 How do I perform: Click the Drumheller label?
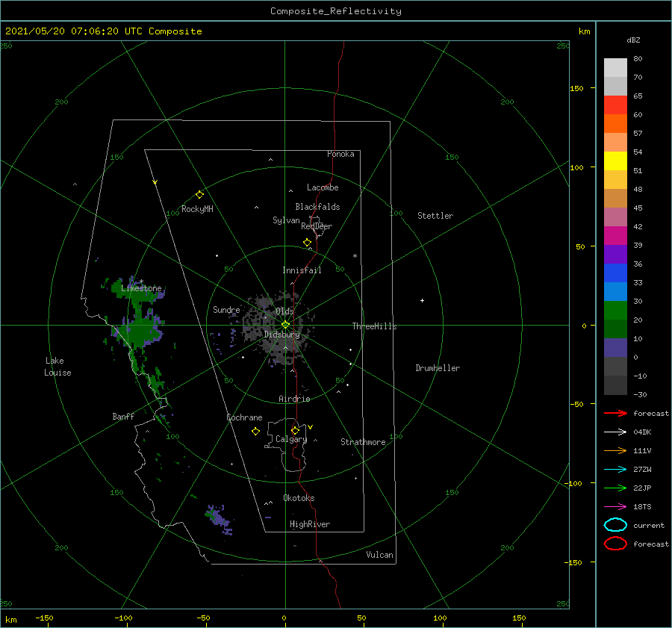click(438, 368)
